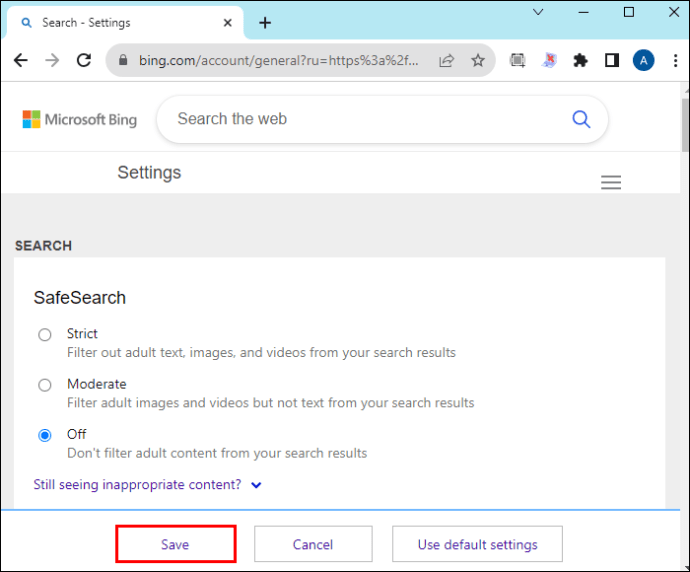Viewport: 690px width, 572px height.
Task: Select the Moderate SafeSearch option
Action: [x=44, y=385]
